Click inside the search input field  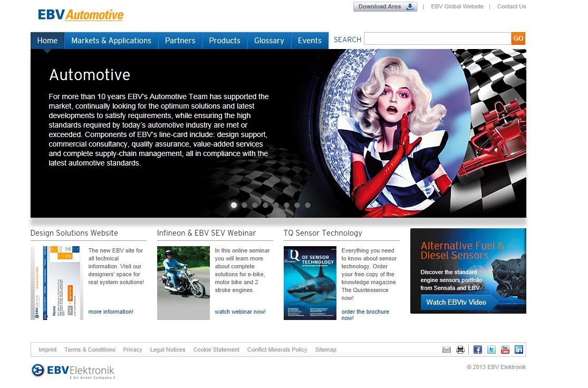click(437, 38)
